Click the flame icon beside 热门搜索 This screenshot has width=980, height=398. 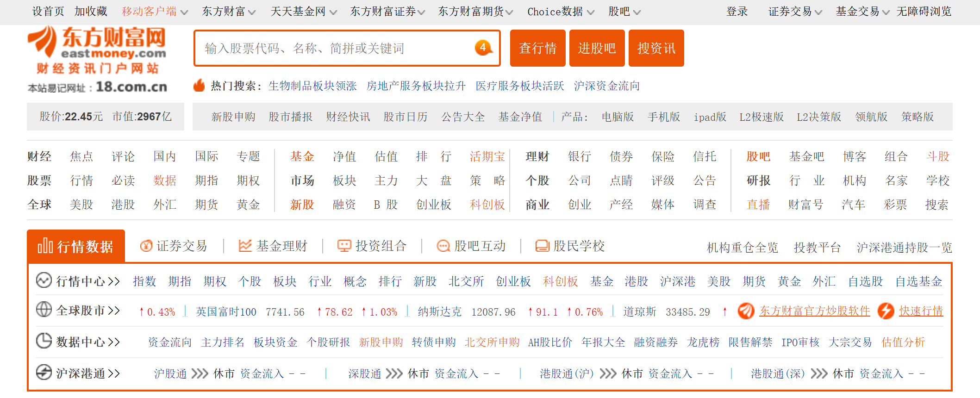199,85
